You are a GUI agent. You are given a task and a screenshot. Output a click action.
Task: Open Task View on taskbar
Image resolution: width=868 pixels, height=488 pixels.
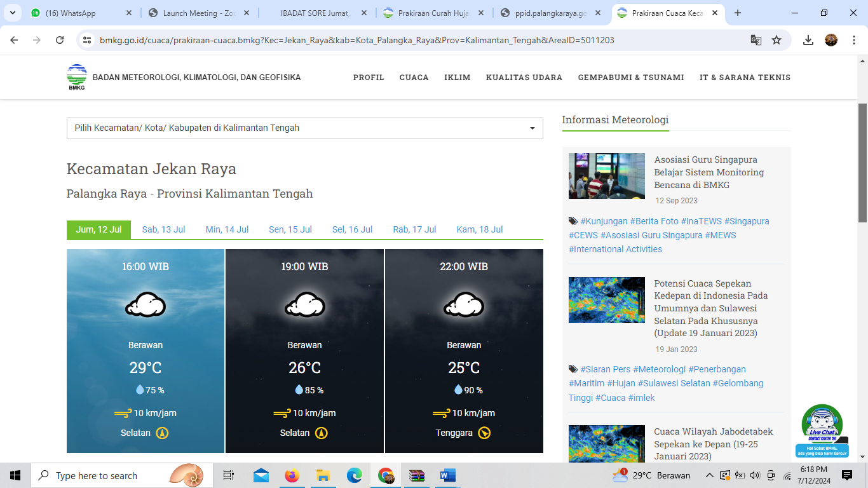tap(229, 475)
